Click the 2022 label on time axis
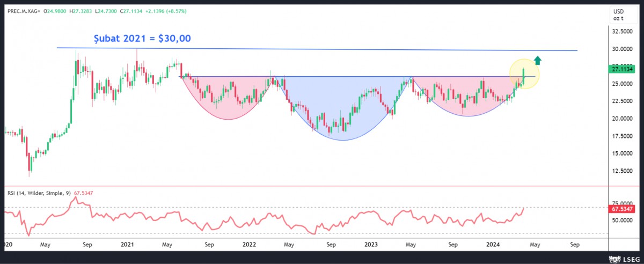The width and height of the screenshot is (644, 264). tap(249, 244)
